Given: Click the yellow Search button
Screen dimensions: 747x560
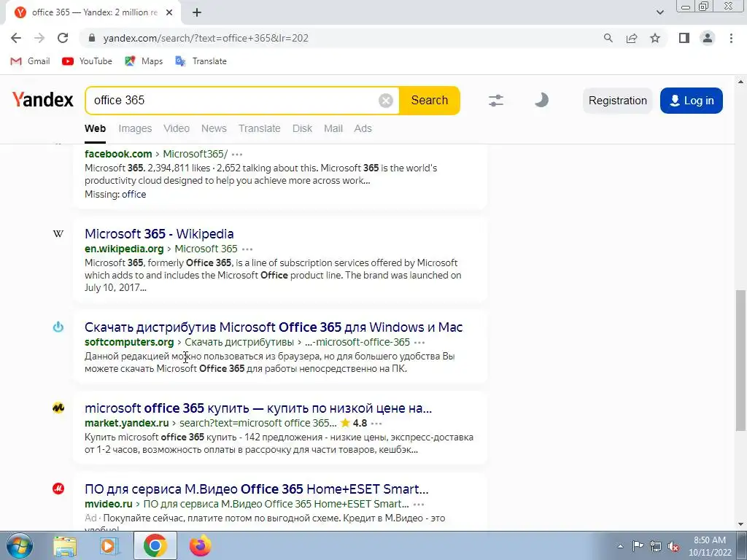Looking at the screenshot, I should (429, 101).
